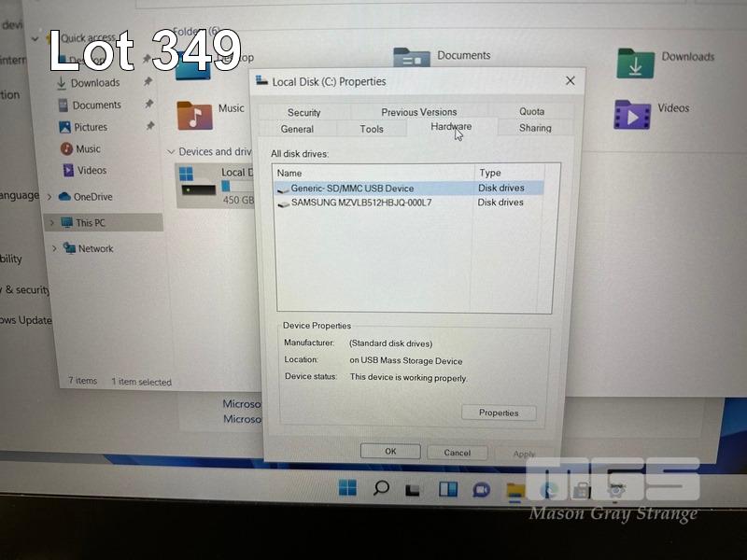
Task: Collapse the Devices and drives section
Action: [171, 152]
